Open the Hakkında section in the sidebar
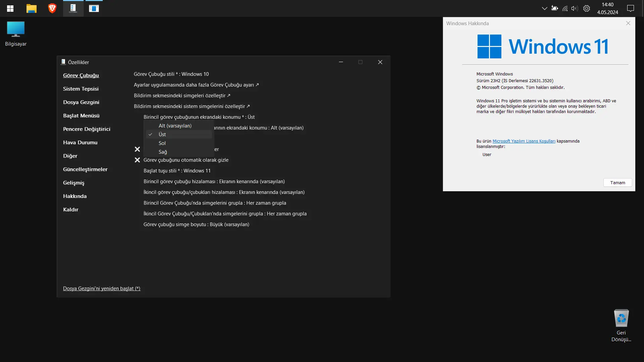Viewport: 644px width, 362px height. tap(75, 196)
